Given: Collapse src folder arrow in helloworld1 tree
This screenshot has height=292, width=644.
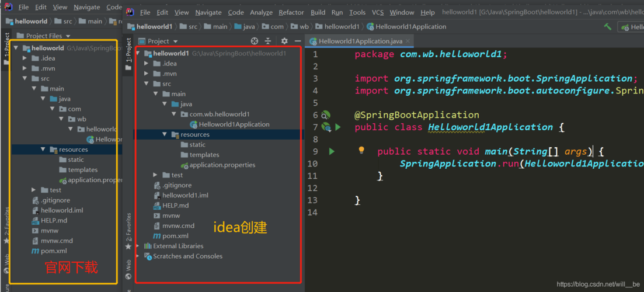Looking at the screenshot, I should tap(147, 84).
